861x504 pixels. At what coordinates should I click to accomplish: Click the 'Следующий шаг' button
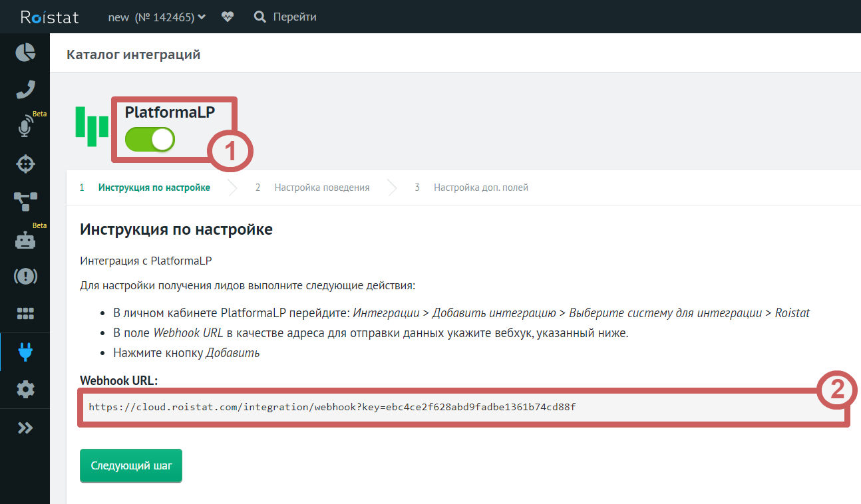pyautogui.click(x=131, y=465)
